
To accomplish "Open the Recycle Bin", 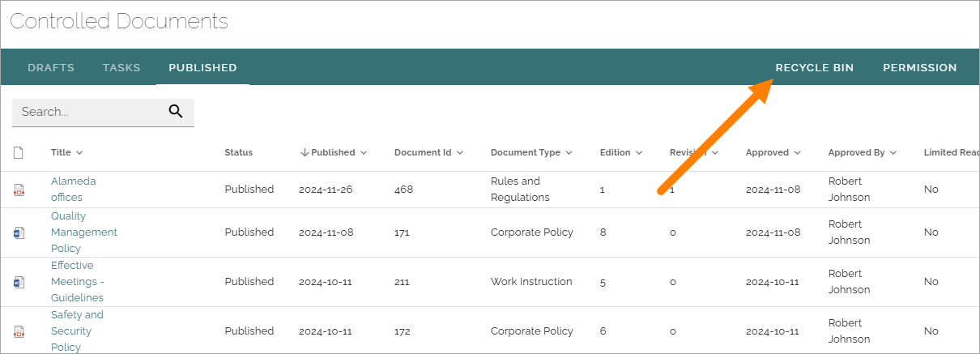I will point(815,68).
